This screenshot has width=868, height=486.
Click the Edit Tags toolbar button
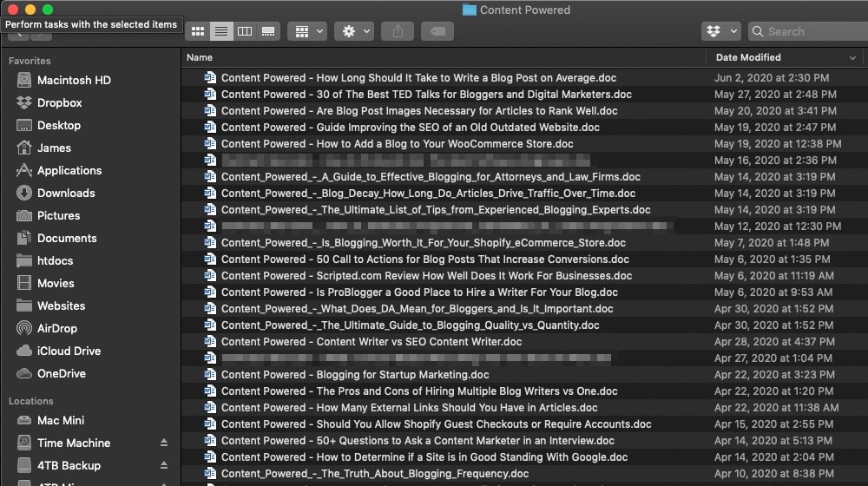[437, 31]
